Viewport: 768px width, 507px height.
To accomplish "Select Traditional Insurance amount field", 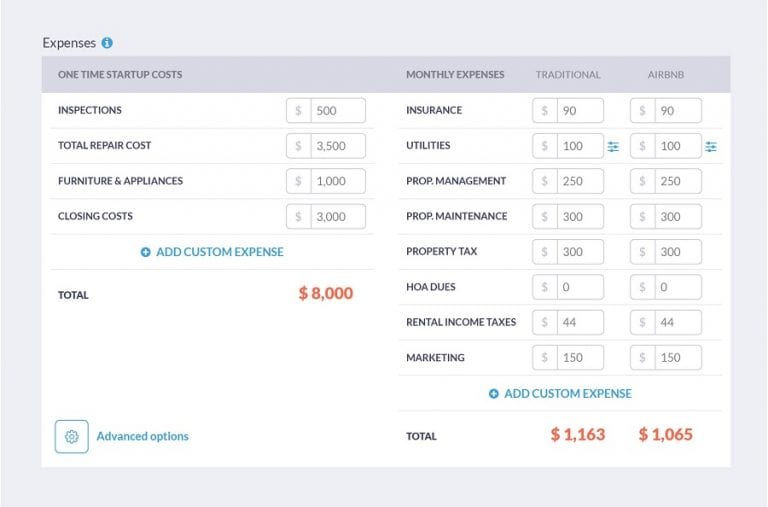I will pos(579,111).
